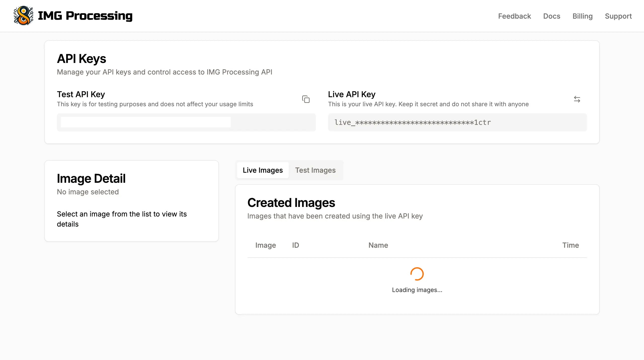Viewport: 644px width, 360px height.
Task: Copy the Test API key
Action: [306, 99]
